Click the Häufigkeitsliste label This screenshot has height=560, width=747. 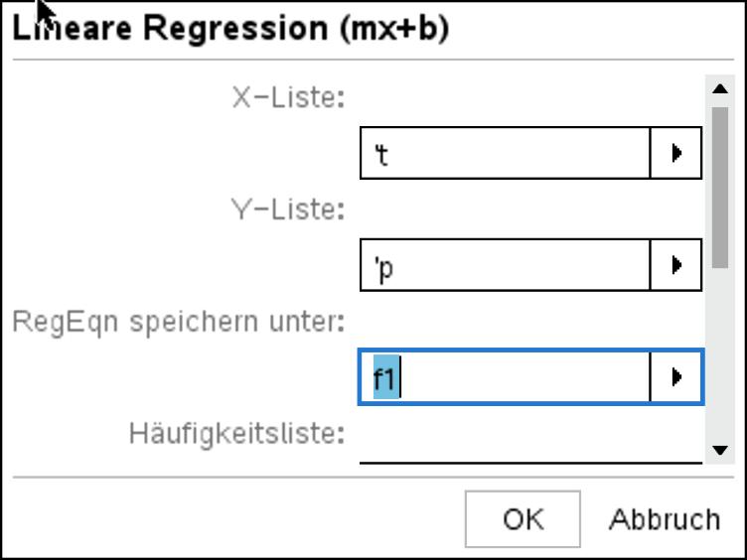(x=236, y=434)
